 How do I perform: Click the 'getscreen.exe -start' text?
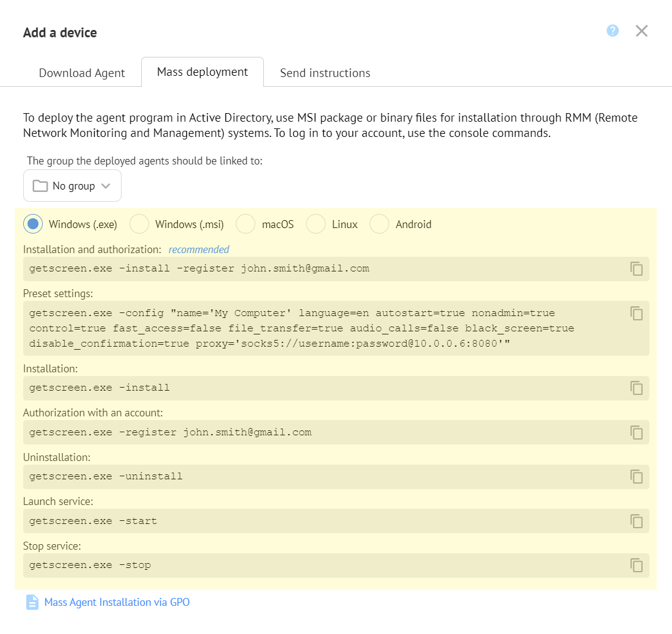pyautogui.click(x=93, y=521)
